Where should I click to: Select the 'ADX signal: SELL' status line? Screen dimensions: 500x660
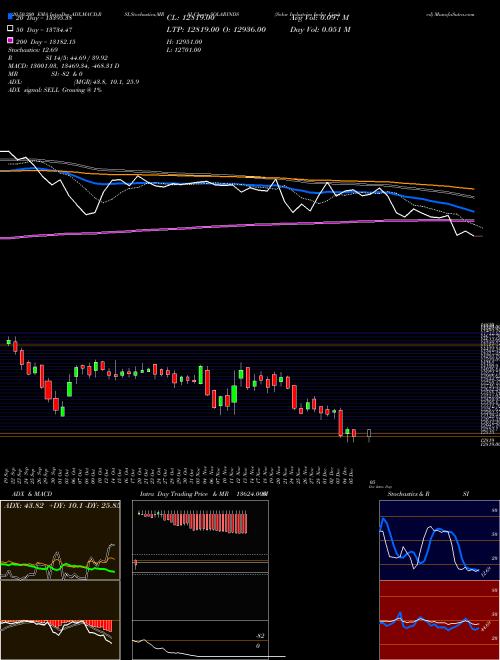(55, 90)
